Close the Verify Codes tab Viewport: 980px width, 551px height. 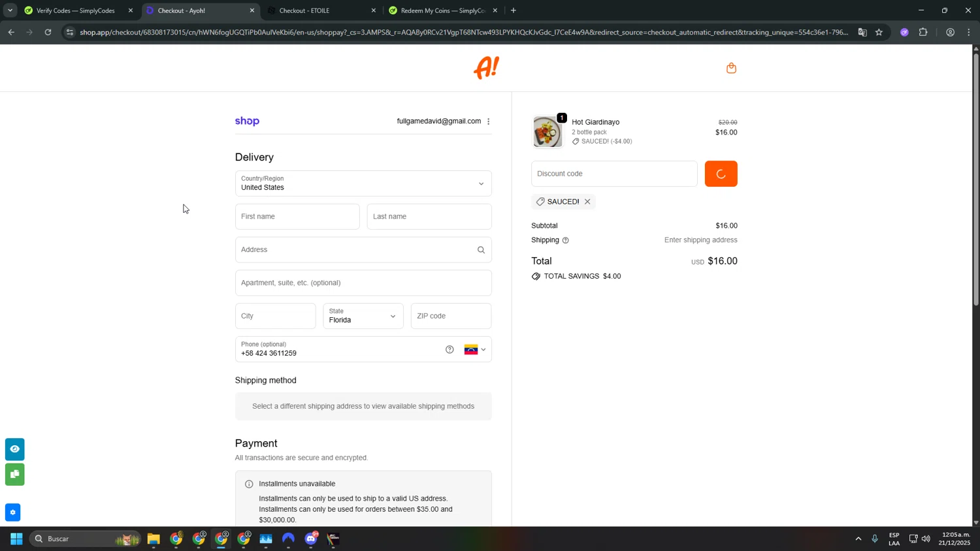(x=131, y=10)
